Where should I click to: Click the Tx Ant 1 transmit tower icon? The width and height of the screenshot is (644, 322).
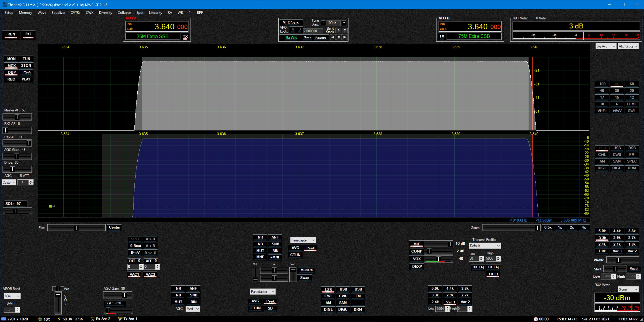point(120,319)
